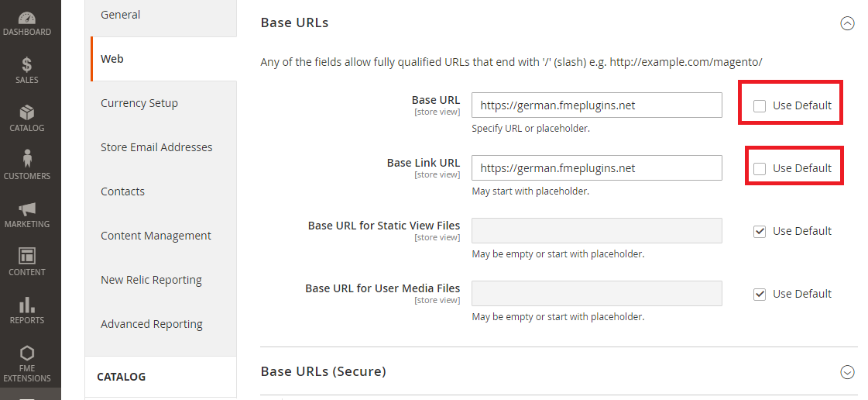Select the Currency Setup tab

pyautogui.click(x=139, y=103)
